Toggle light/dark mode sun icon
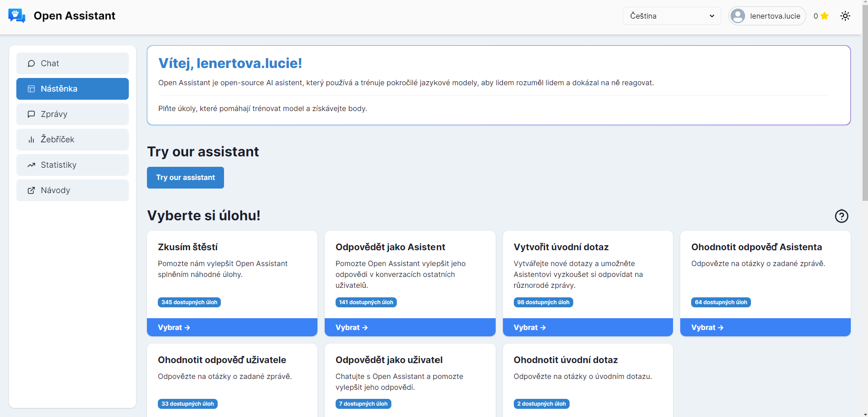 845,16
